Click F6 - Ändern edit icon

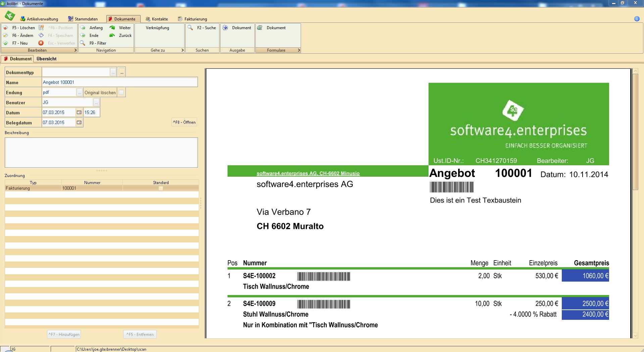coord(6,36)
